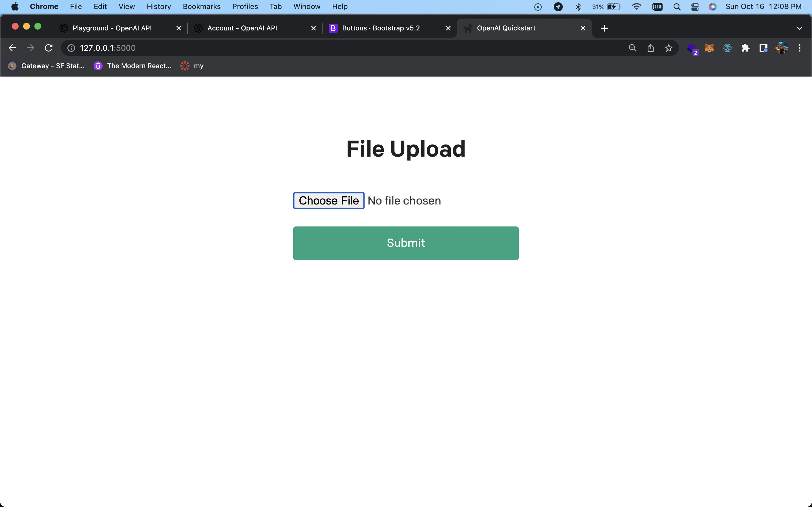The height and width of the screenshot is (507, 812).
Task: Open the Bookmarks menu
Action: tap(201, 7)
